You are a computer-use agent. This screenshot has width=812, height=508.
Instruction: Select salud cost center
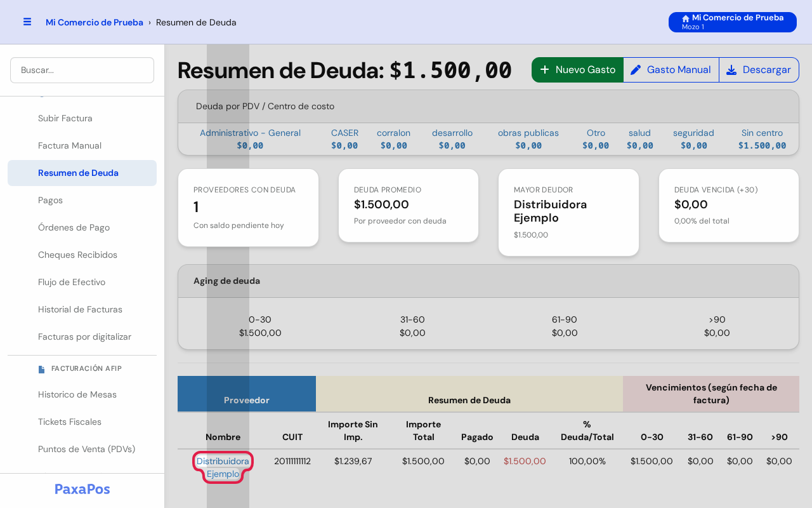pos(639,139)
